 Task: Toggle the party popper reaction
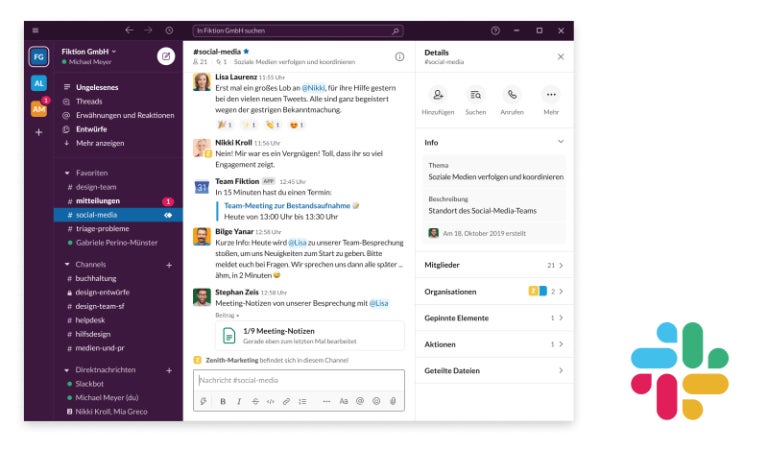click(x=225, y=125)
